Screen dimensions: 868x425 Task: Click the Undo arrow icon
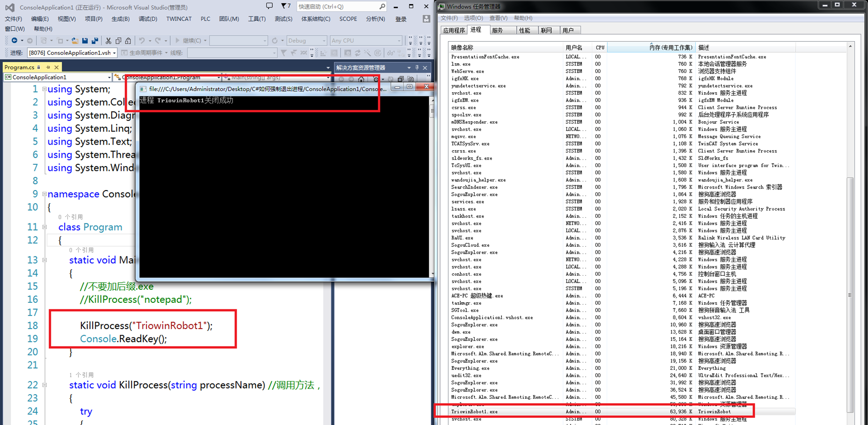142,41
